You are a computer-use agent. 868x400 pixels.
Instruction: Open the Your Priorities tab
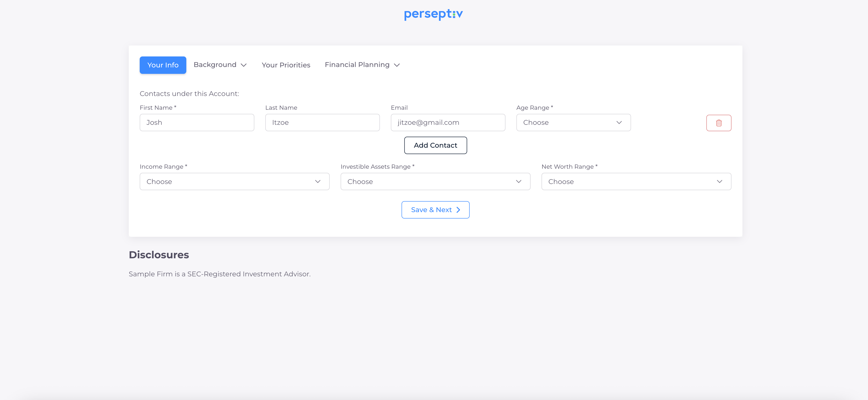pyautogui.click(x=286, y=65)
